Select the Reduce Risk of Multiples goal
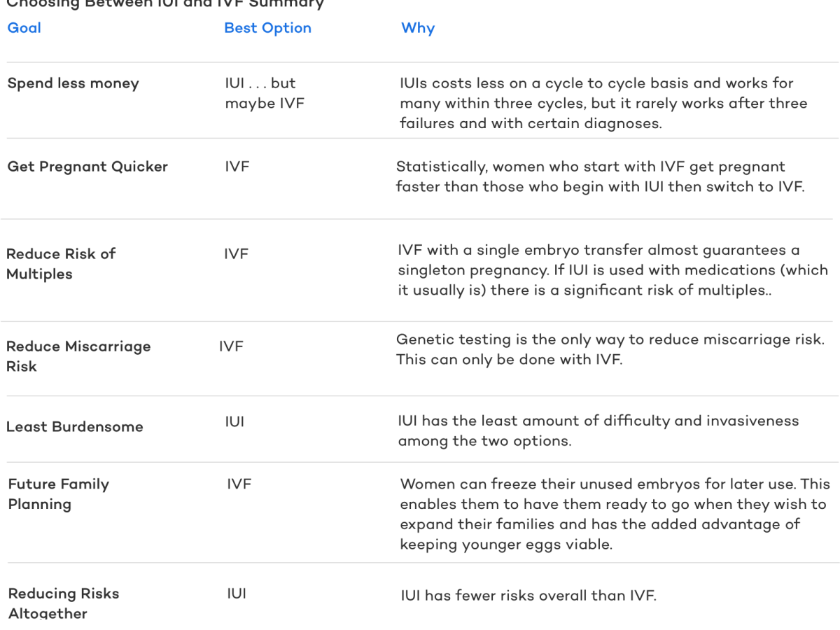840x630 pixels. 61,264
